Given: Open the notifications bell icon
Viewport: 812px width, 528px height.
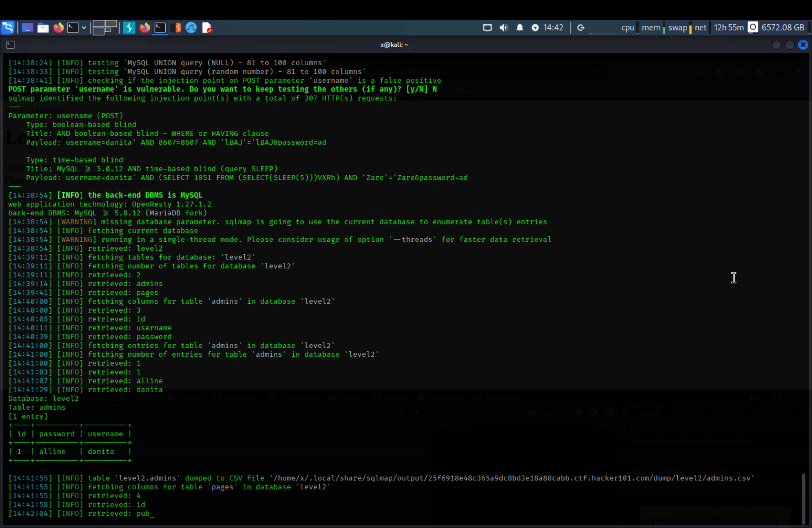Looking at the screenshot, I should point(520,28).
